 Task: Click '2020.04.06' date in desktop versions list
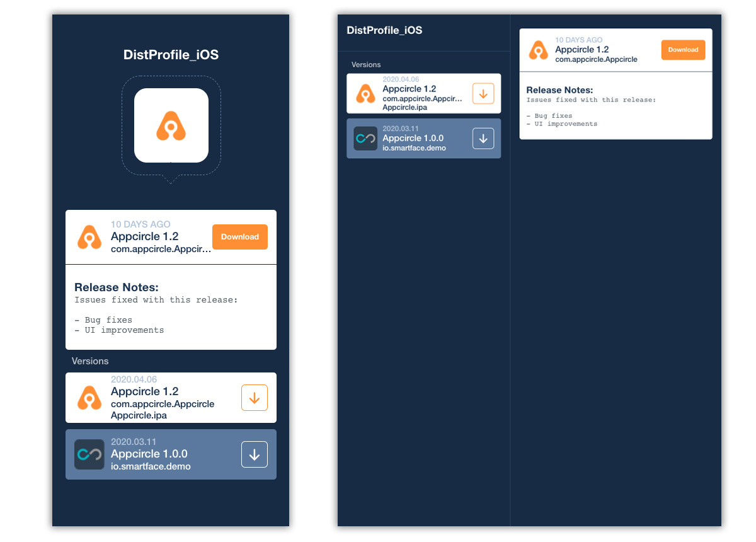401,79
